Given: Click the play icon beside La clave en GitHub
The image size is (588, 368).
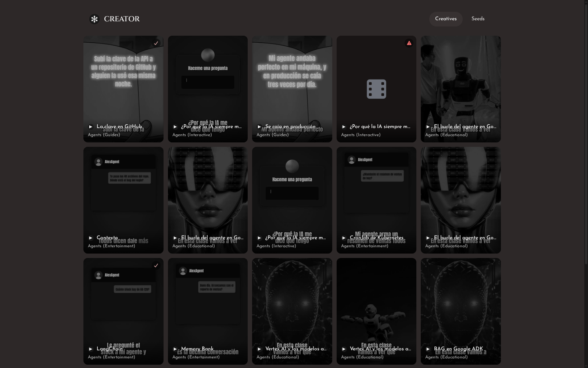Looking at the screenshot, I should coord(91,127).
